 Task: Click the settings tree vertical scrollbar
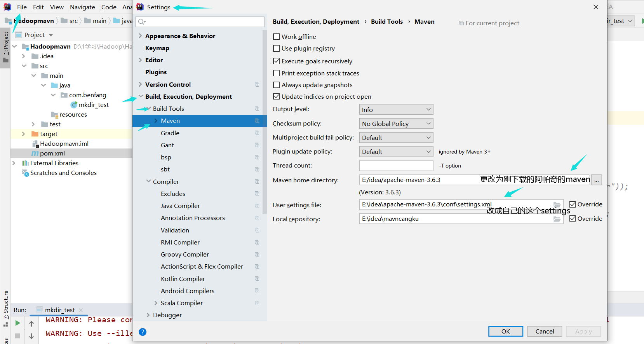pos(265,122)
